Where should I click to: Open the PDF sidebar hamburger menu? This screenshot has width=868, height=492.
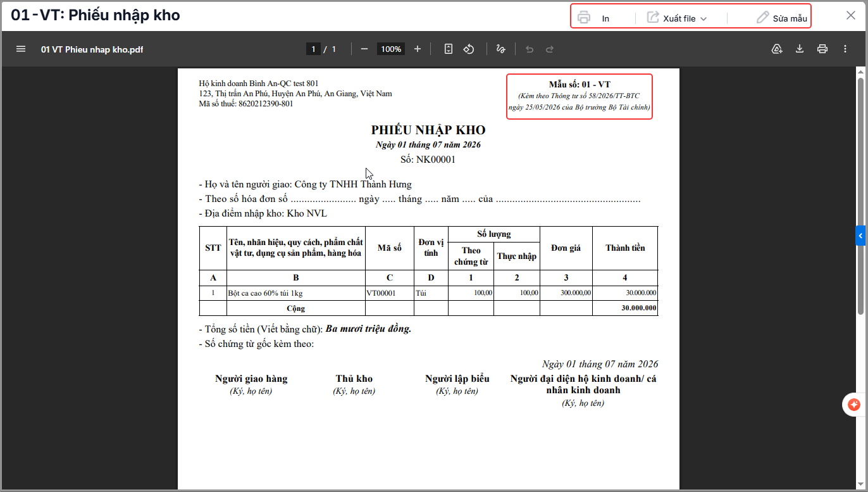21,49
